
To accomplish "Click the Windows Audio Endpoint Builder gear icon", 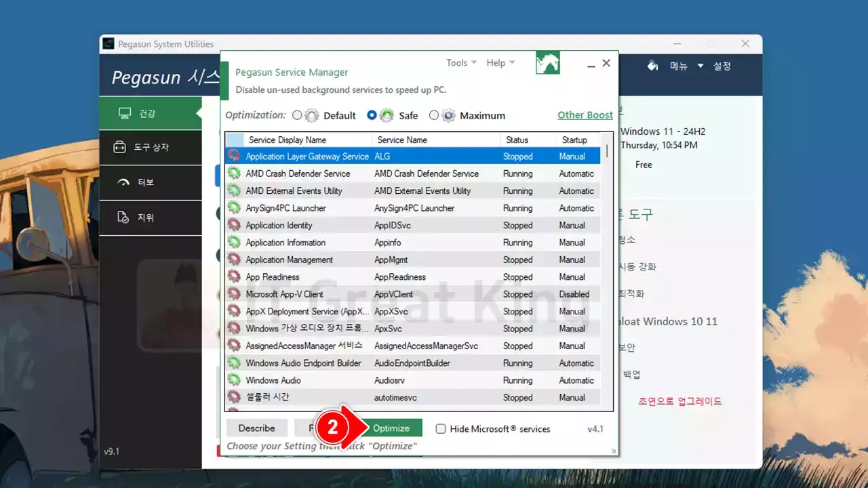I will tap(234, 363).
